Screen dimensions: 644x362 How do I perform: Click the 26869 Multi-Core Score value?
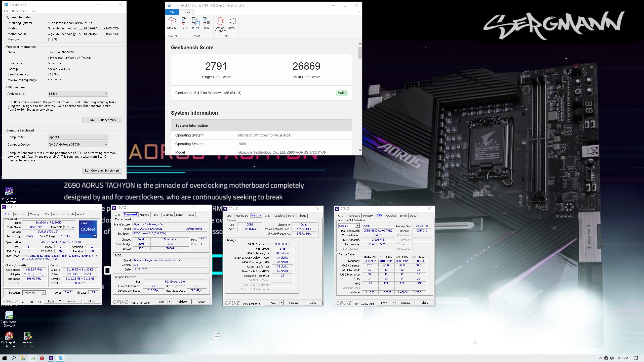(306, 66)
